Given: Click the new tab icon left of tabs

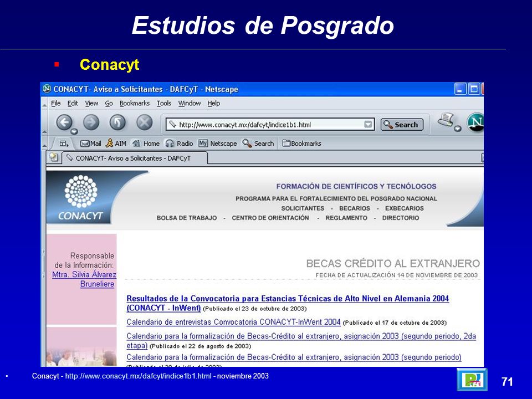Looking at the screenshot, I should click(x=54, y=157).
